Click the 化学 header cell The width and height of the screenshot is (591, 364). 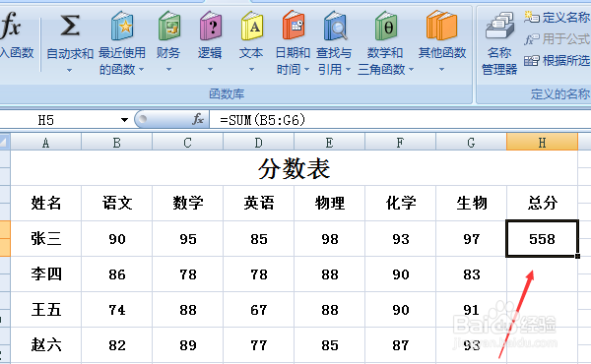pos(400,203)
